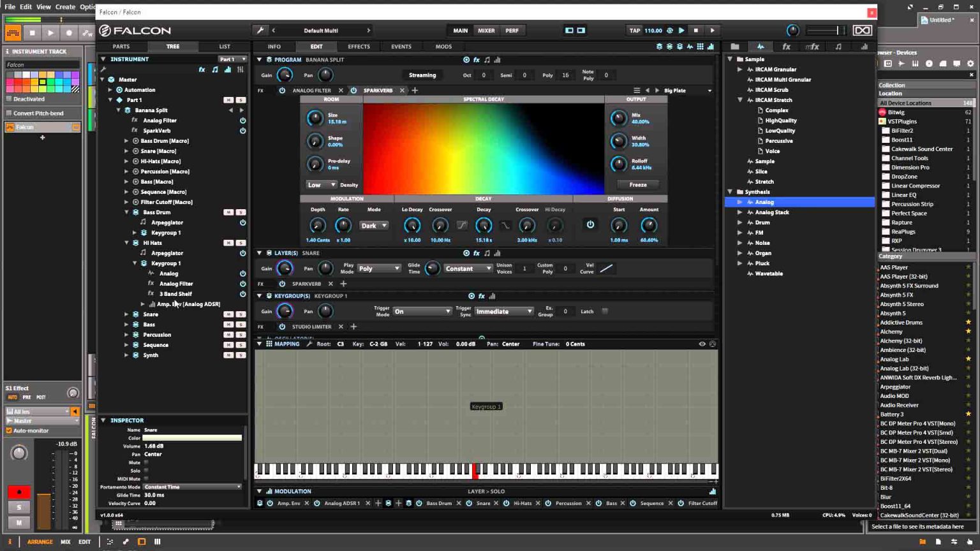Screen dimensions: 980x551
Task: Switch to the EFFECTS tab
Action: point(359,47)
